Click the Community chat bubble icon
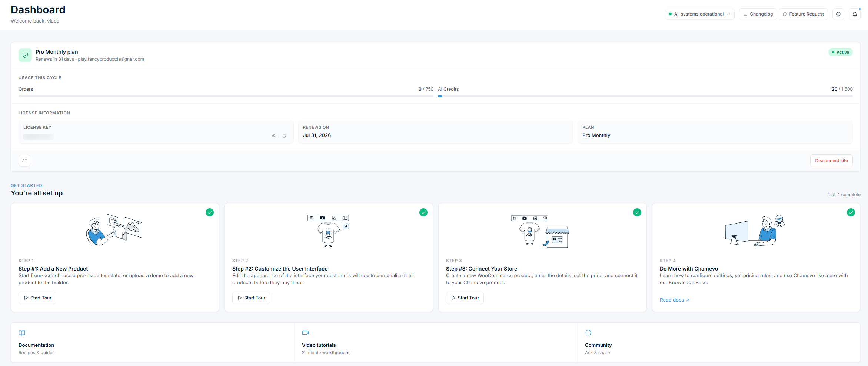The height and width of the screenshot is (366, 868). 588,333
